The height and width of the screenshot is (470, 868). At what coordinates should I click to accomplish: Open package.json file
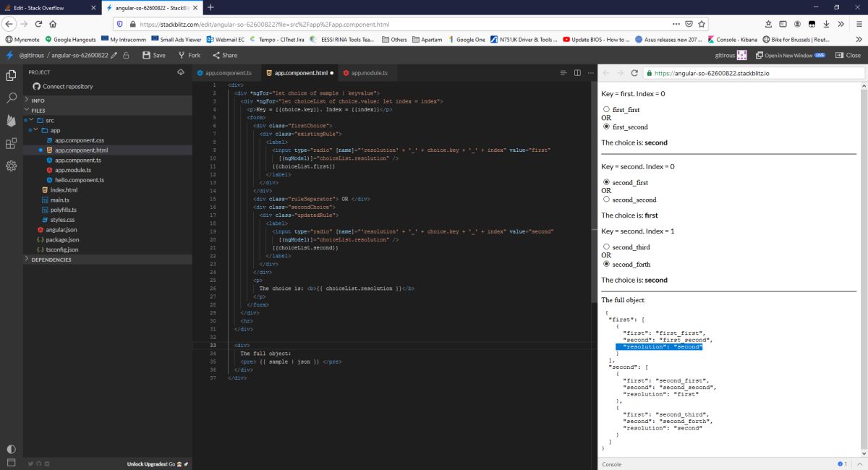coord(62,239)
